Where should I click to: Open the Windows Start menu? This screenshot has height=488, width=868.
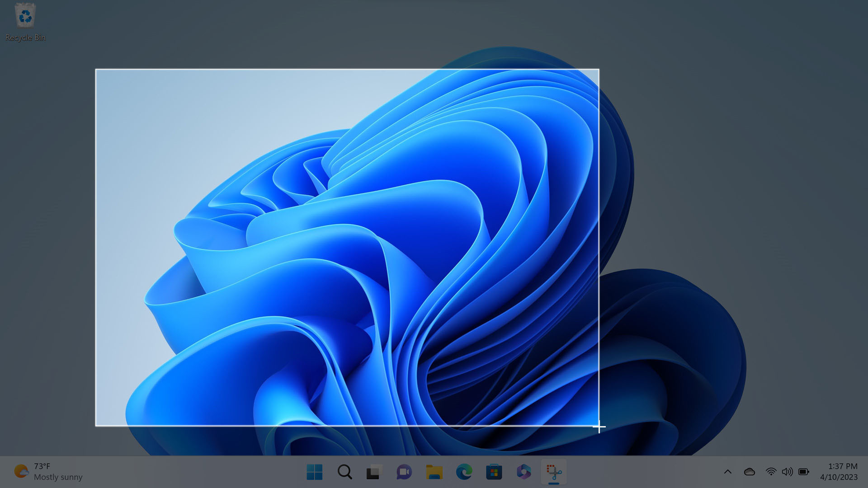point(314,472)
